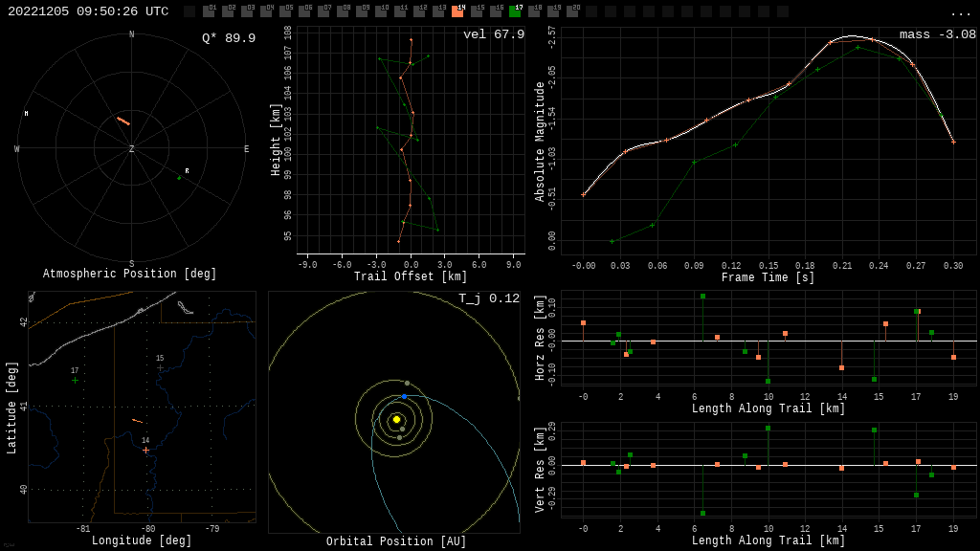
Task: Select station square 03 in top bar
Action: coord(248,11)
